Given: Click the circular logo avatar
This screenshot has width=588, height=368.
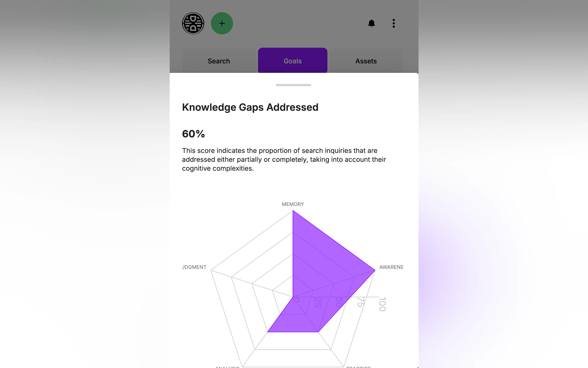Looking at the screenshot, I should [x=193, y=23].
